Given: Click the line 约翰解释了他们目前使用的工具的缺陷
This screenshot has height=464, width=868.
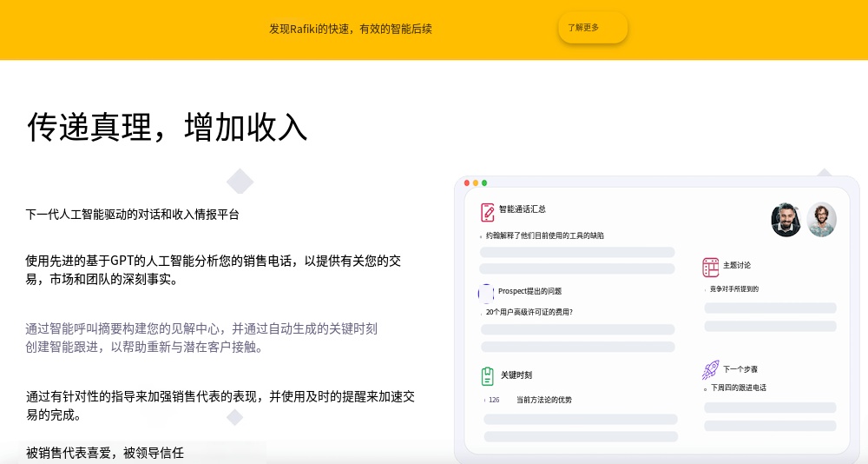Looking at the screenshot, I should pos(545,235).
